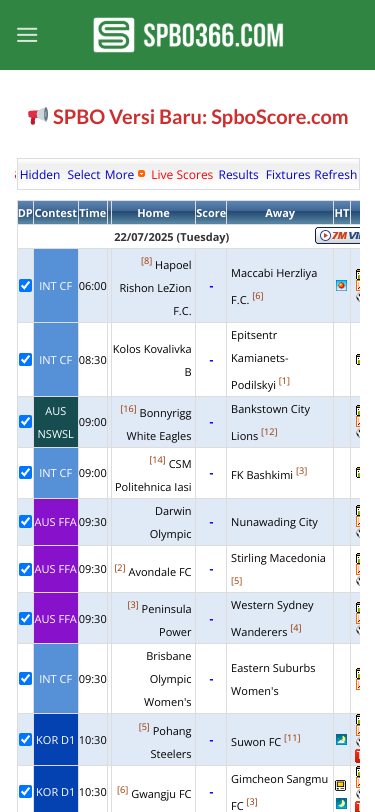Open the hamburger navigation menu
The height and width of the screenshot is (812, 375).
point(27,35)
